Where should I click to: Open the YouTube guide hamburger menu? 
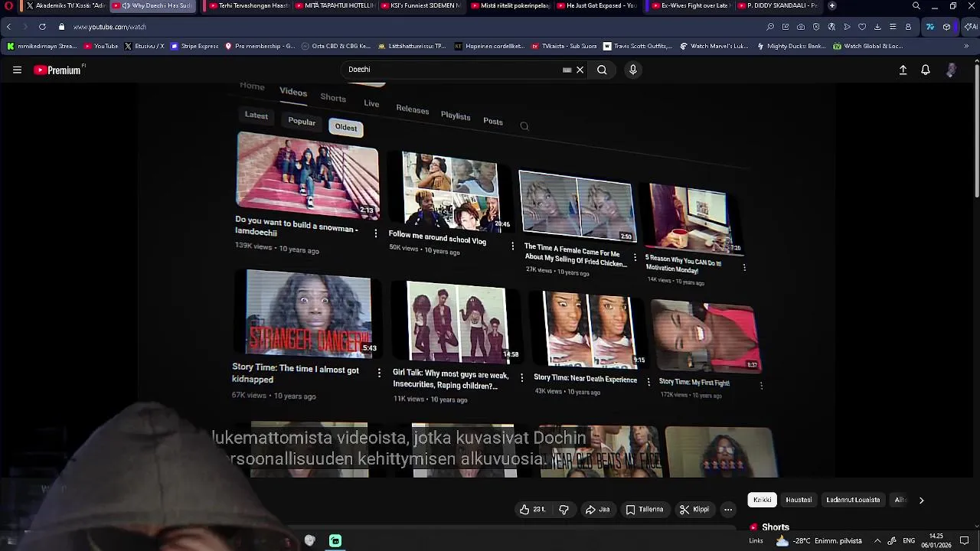17,70
